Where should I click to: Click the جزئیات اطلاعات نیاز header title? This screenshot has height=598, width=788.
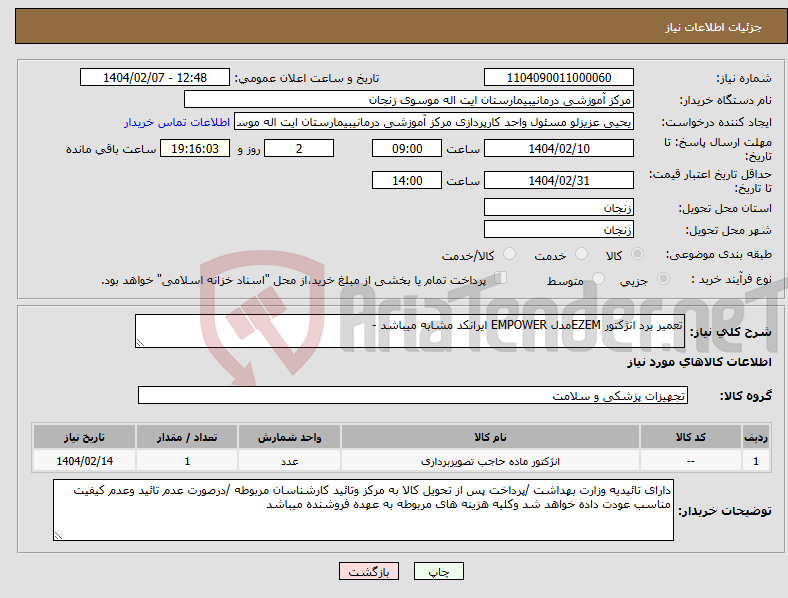714,27
